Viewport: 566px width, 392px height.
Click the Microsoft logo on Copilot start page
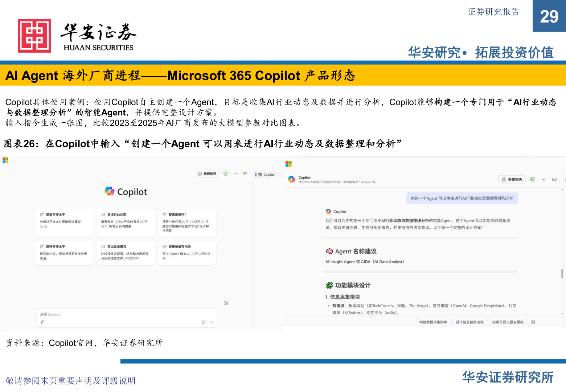[5, 160]
